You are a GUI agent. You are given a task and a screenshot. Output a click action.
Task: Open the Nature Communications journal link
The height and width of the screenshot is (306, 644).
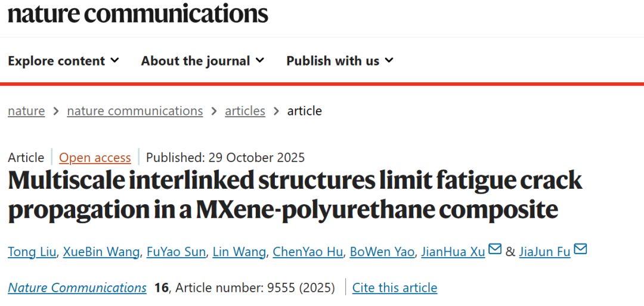pos(77,288)
